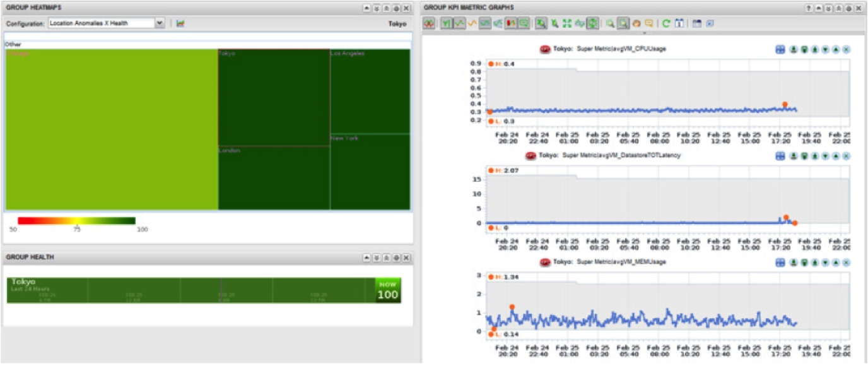Toggle the green trend line button after orange wave

pyautogui.click(x=485, y=23)
